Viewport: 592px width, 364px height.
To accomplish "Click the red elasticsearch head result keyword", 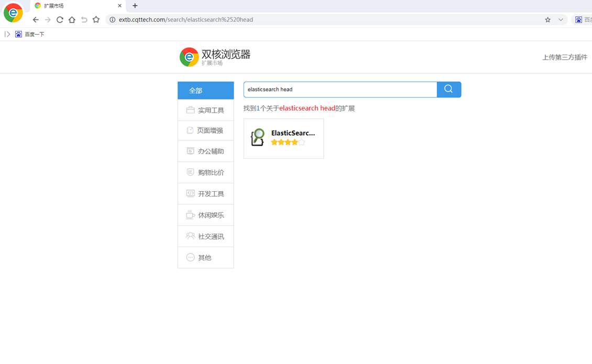I will (307, 108).
